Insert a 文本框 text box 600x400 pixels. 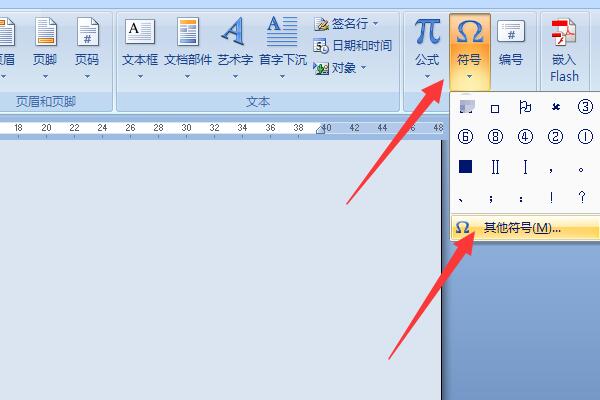tap(140, 47)
